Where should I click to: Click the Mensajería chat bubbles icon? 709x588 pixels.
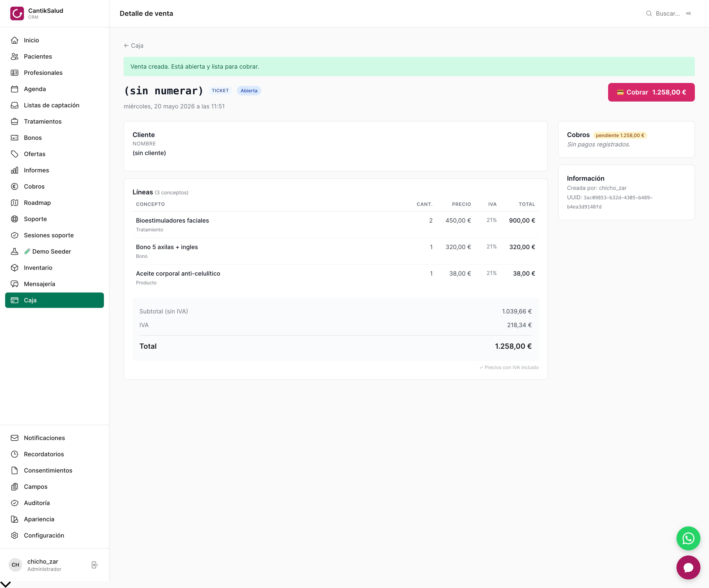[15, 284]
